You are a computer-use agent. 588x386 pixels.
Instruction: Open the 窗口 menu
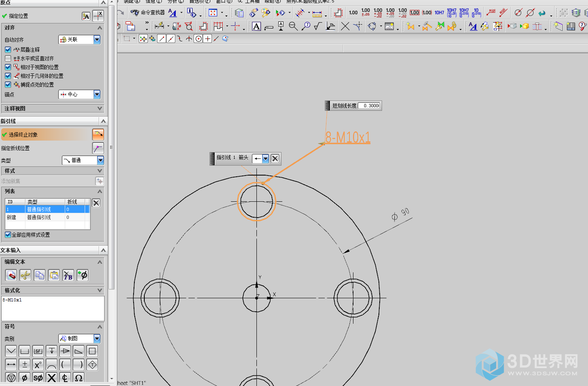pyautogui.click(x=224, y=2)
